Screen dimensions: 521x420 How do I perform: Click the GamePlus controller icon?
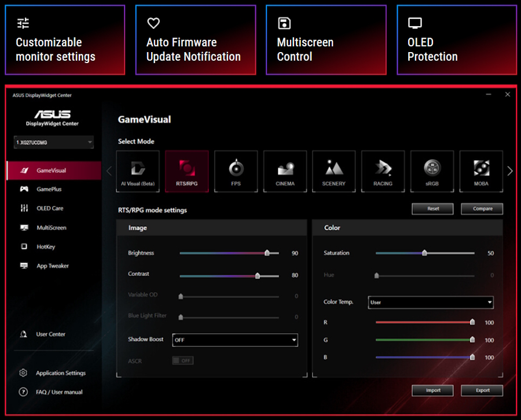click(x=24, y=189)
